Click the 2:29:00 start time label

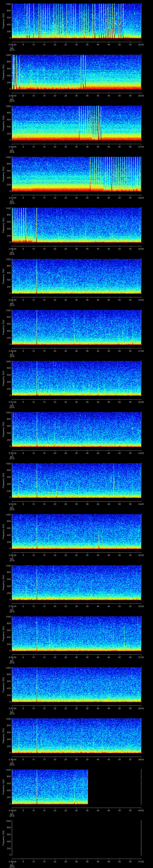coord(12,300)
